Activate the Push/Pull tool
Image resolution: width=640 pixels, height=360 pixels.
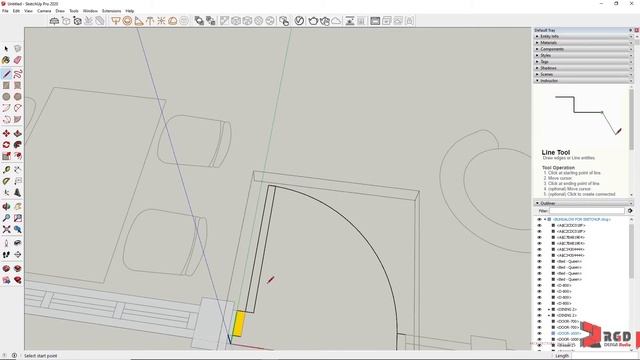18,133
